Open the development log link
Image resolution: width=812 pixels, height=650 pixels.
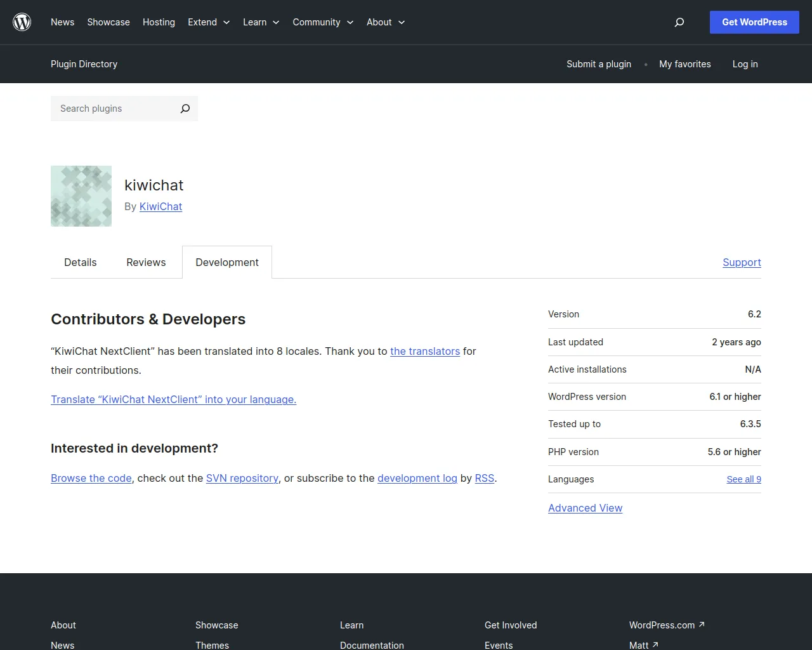417,478
